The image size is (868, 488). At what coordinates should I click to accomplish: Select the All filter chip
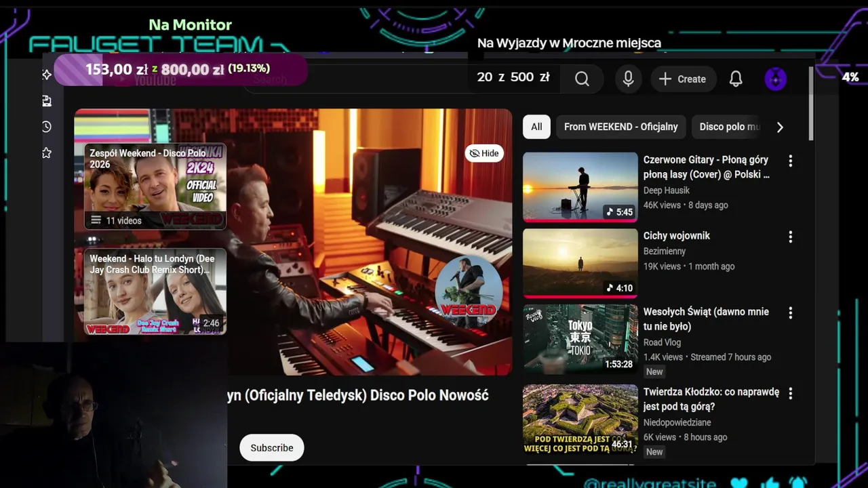[536, 127]
